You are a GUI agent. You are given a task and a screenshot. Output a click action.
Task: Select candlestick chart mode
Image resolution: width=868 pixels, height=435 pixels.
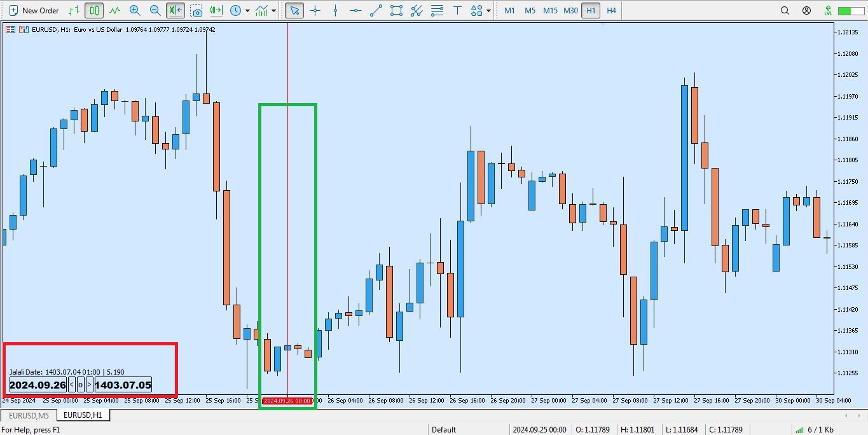[94, 10]
